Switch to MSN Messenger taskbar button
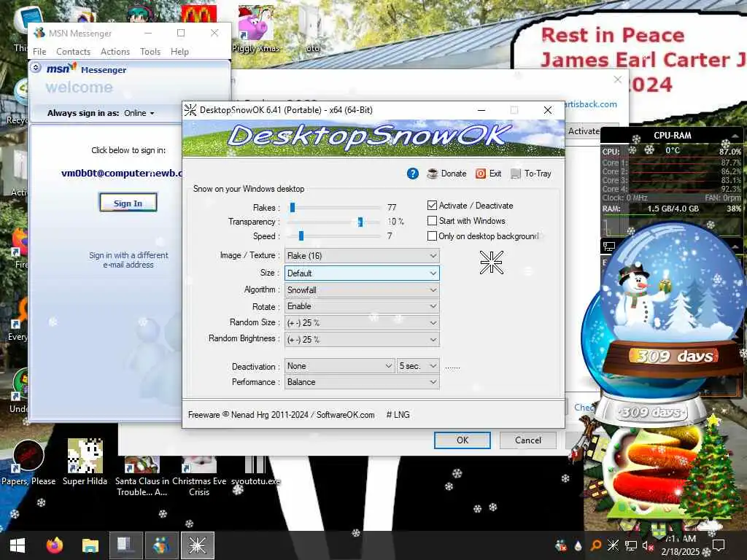The image size is (747, 560). (x=161, y=545)
